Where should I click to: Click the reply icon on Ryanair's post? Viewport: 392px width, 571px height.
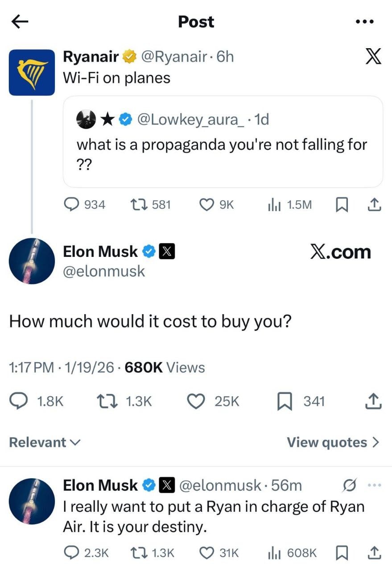tap(71, 204)
